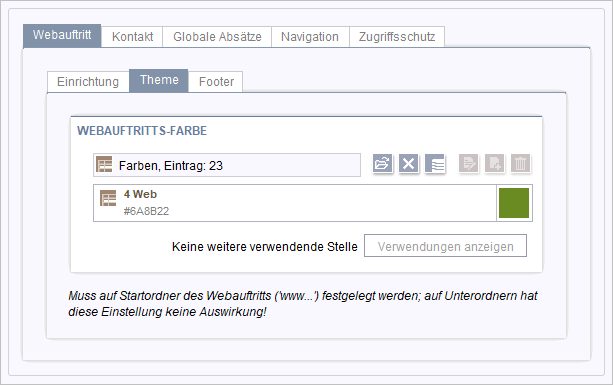The image size is (613, 385).
Task: Click the green #6A8B22 color swatch
Action: click(x=514, y=203)
